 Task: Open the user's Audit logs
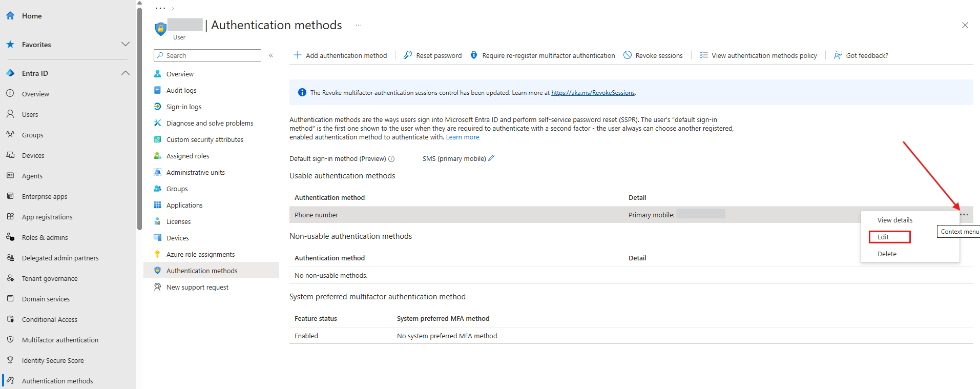coord(181,90)
